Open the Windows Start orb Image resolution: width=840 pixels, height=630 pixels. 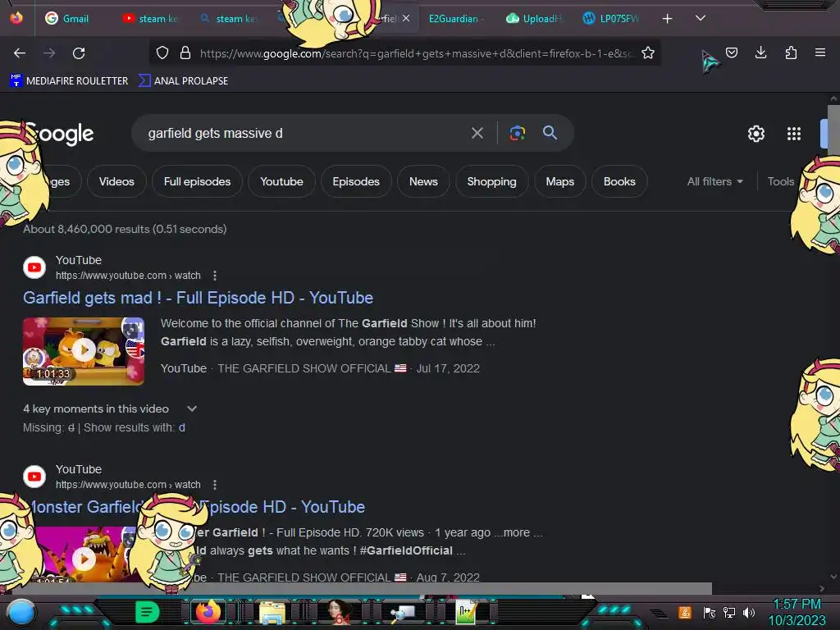click(x=21, y=612)
